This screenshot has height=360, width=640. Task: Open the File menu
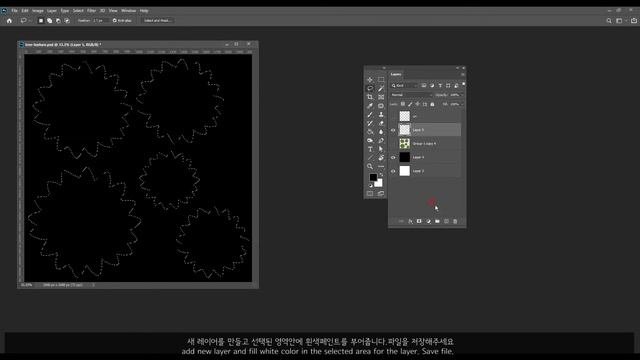tap(14, 11)
